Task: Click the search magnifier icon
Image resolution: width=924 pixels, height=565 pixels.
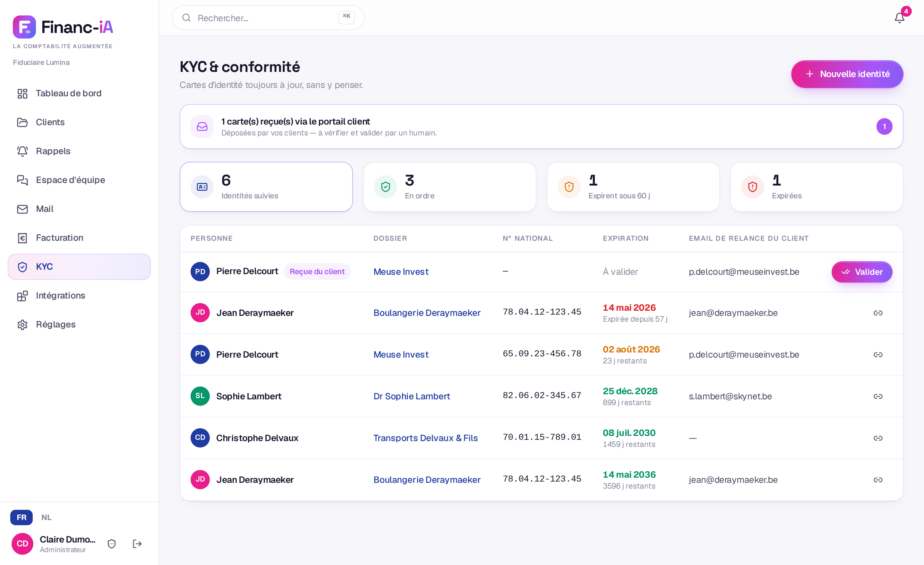Action: coord(186,18)
